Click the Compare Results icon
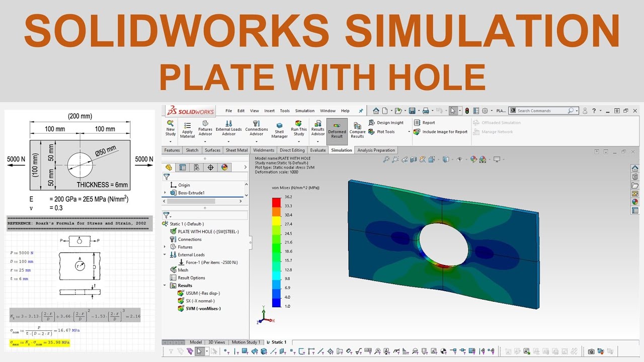Image resolution: width=644 pixels, height=362 pixels. point(357,130)
